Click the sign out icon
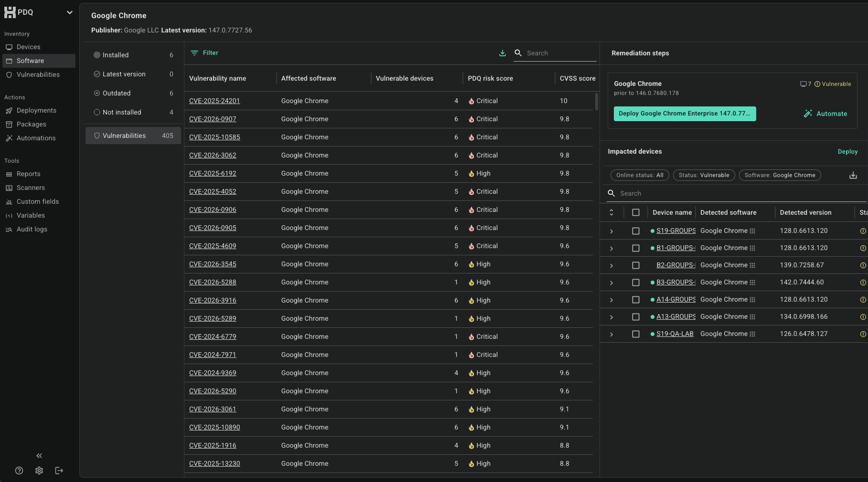Image resolution: width=868 pixels, height=482 pixels. 59,471
